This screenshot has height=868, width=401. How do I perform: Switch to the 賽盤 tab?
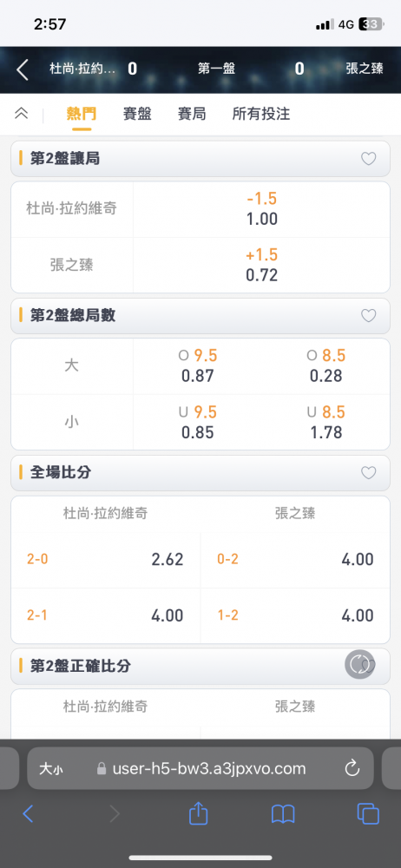tap(137, 114)
